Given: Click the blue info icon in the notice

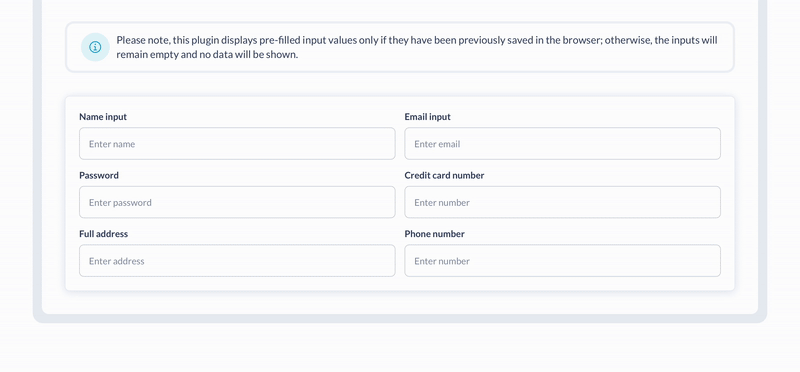Looking at the screenshot, I should pos(95,47).
